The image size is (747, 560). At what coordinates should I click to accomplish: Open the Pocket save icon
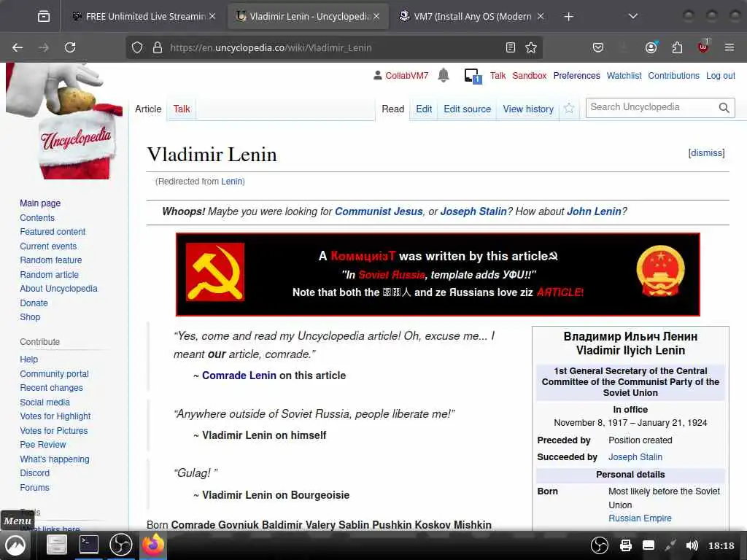click(598, 47)
